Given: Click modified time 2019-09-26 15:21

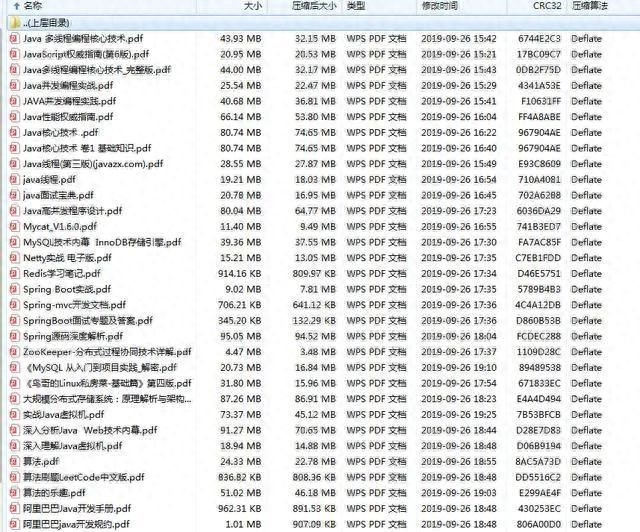Looking at the screenshot, I should pos(459,54).
